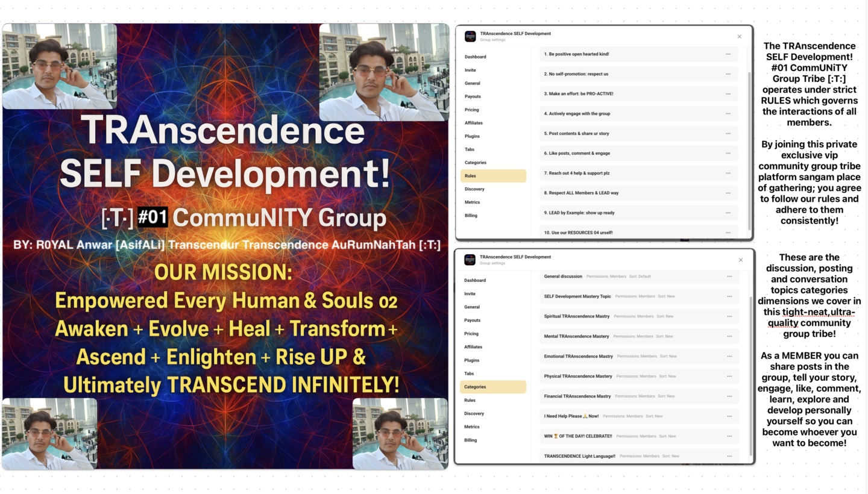Open options for General discussion category

pyautogui.click(x=729, y=277)
